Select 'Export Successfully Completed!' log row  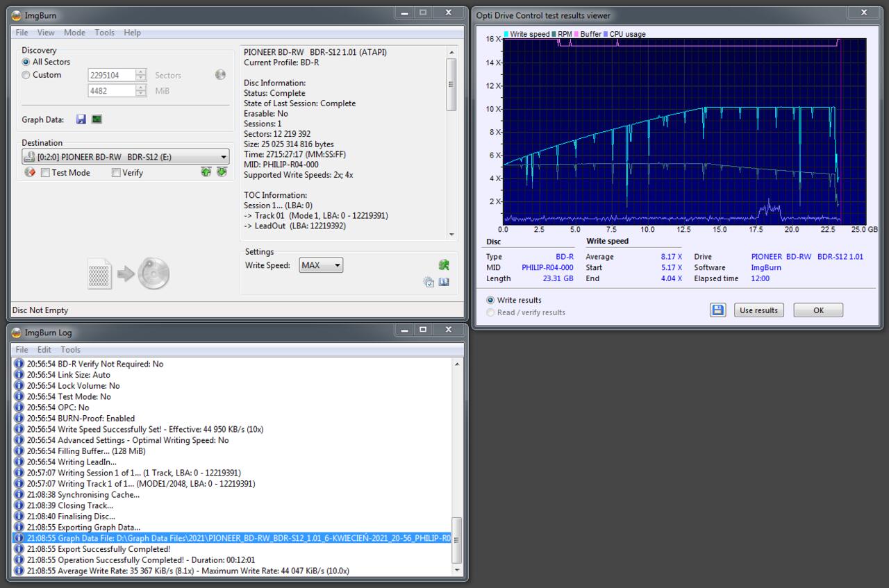[x=233, y=549]
